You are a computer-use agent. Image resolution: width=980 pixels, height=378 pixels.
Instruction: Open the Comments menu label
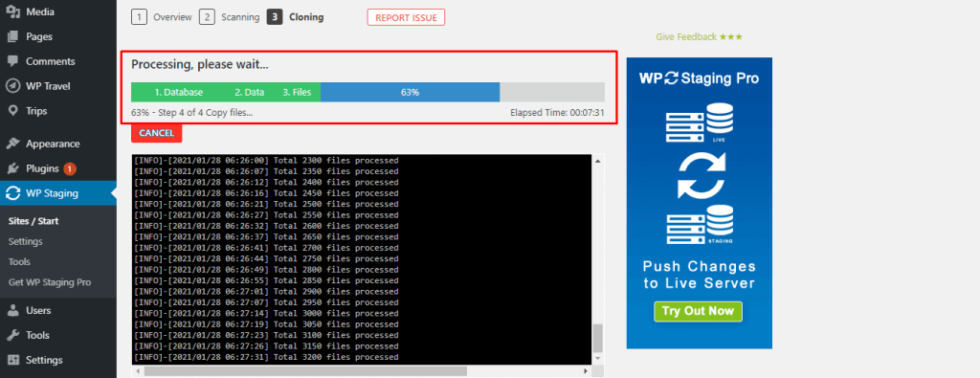(x=51, y=61)
